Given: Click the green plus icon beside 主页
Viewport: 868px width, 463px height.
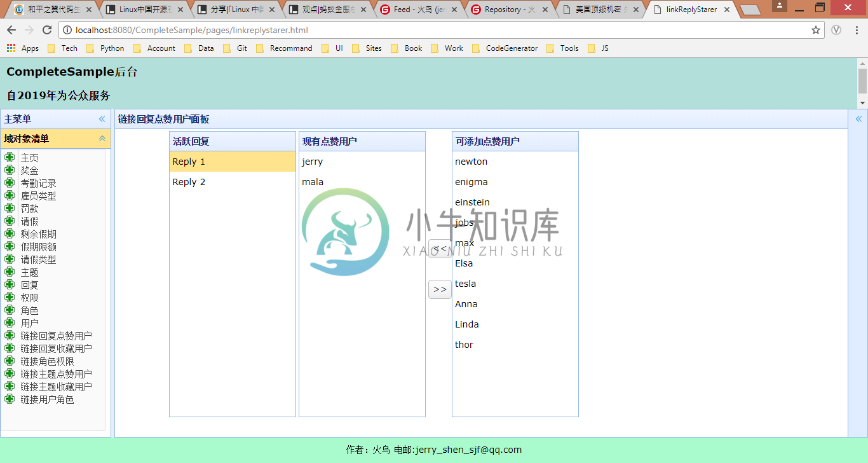Looking at the screenshot, I should [x=10, y=157].
